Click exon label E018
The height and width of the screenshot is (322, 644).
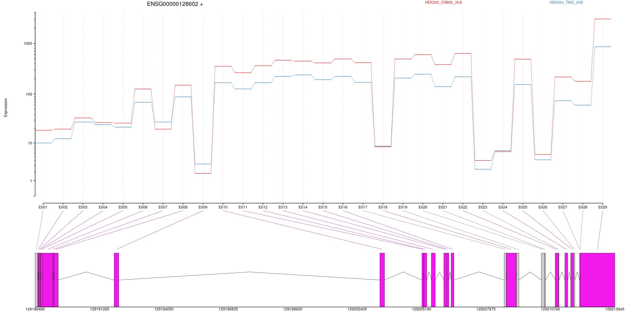(x=383, y=207)
